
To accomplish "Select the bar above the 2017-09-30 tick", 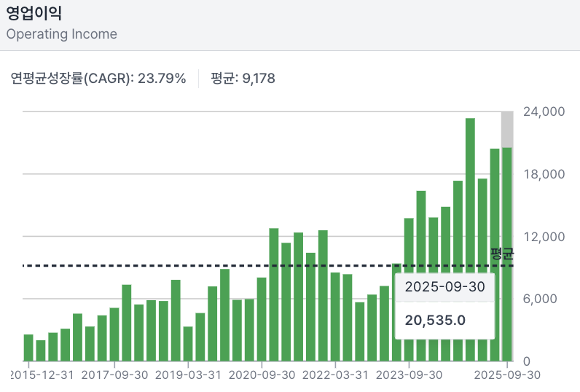I will (114, 334).
